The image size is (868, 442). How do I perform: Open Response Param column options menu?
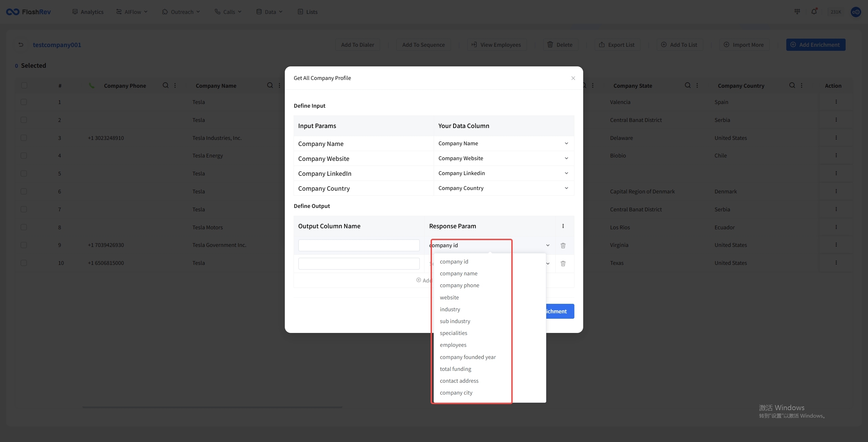[x=563, y=226]
